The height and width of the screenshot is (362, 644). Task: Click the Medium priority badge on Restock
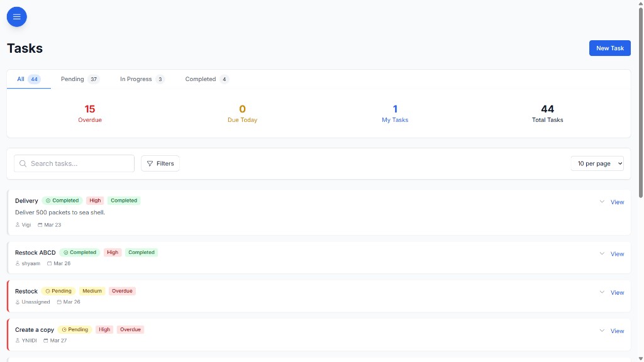[92, 291]
